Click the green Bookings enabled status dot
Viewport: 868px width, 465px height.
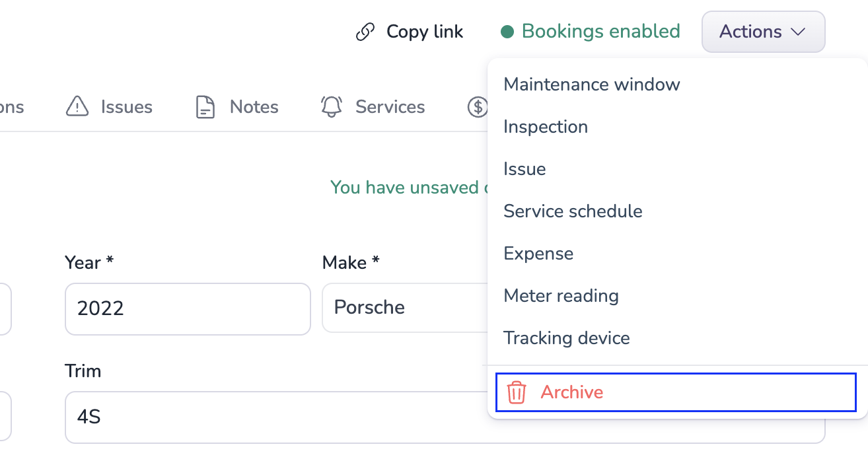[x=507, y=32]
